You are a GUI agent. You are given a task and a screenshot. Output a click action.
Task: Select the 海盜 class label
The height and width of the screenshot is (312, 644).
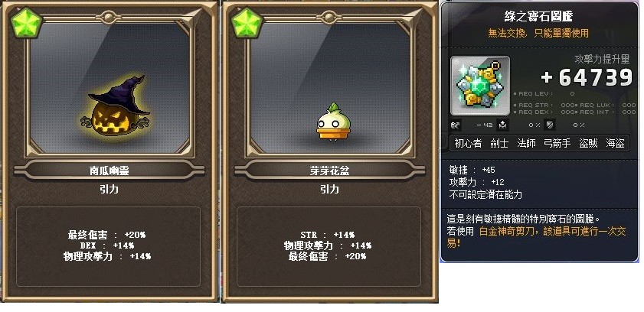click(615, 143)
